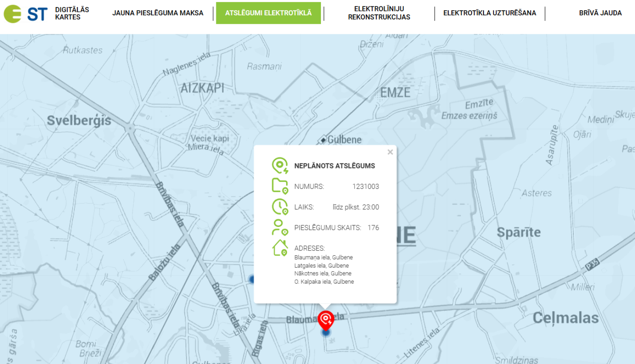Click the Rasmaņi map label
This screenshot has width=635, height=364.
click(264, 66)
